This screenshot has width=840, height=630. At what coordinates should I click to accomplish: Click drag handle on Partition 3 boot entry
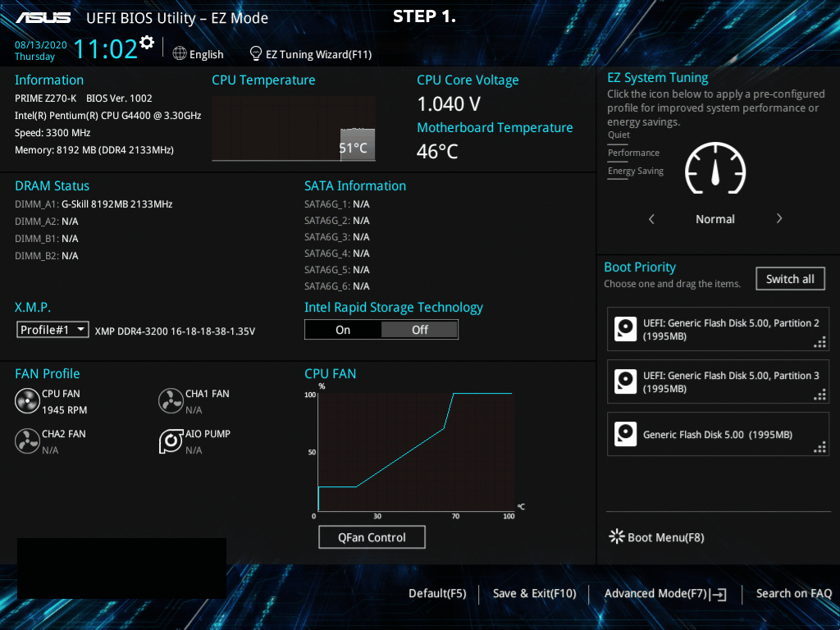(x=819, y=395)
